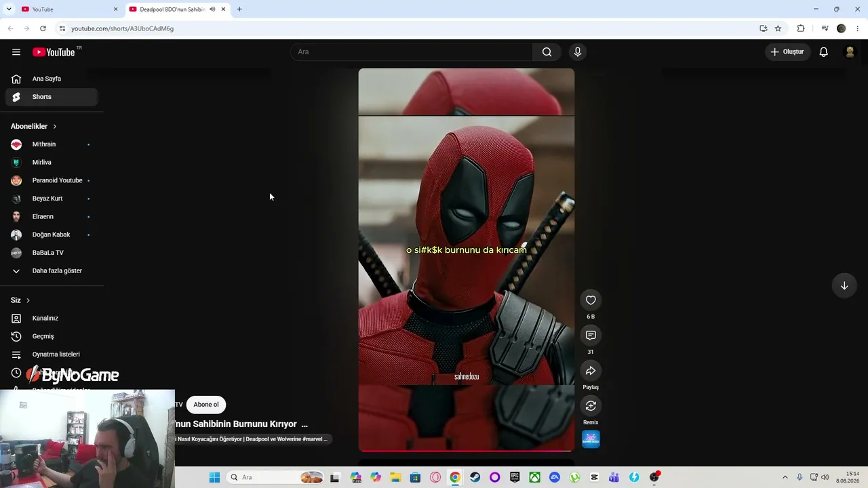
Task: Close the Deadpool short tab
Action: (223, 9)
